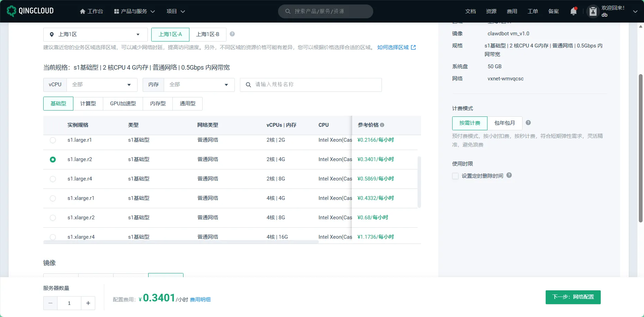
Task: Open the 上海1区 region dropdown
Action: [x=95, y=35]
